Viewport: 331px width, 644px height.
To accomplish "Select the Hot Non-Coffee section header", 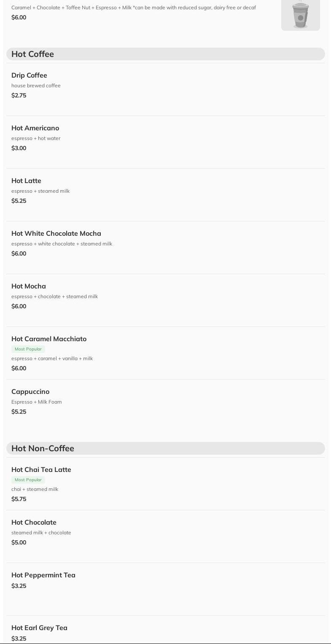I will coord(43,448).
